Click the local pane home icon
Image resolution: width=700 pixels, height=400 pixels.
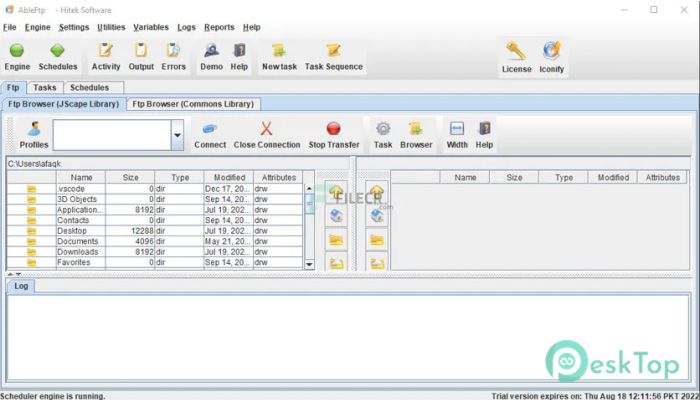[336, 216]
